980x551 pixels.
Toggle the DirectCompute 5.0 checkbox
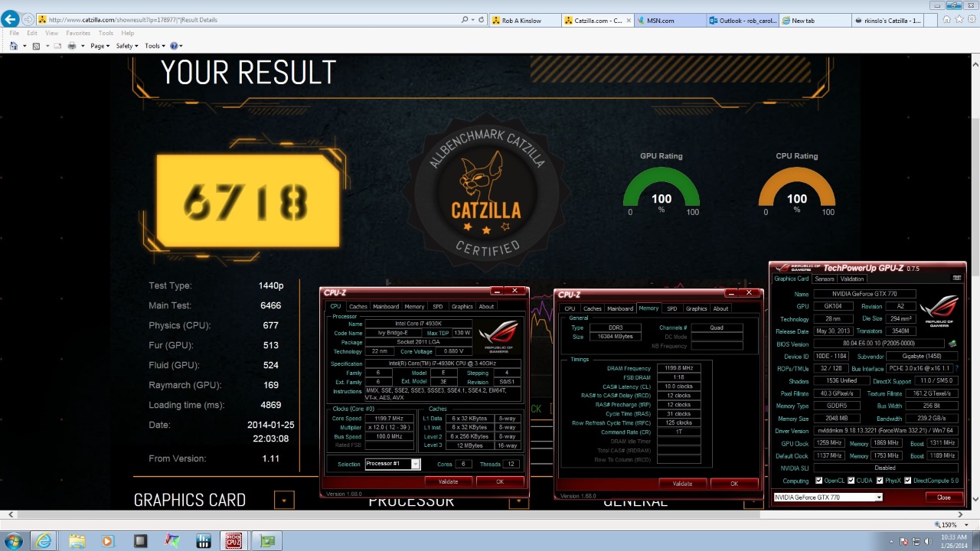click(908, 481)
